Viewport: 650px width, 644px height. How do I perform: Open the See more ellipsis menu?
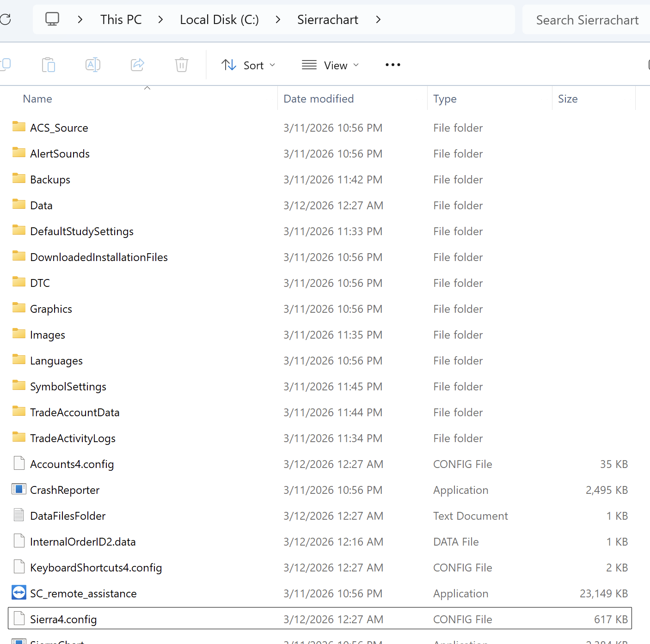tap(393, 65)
